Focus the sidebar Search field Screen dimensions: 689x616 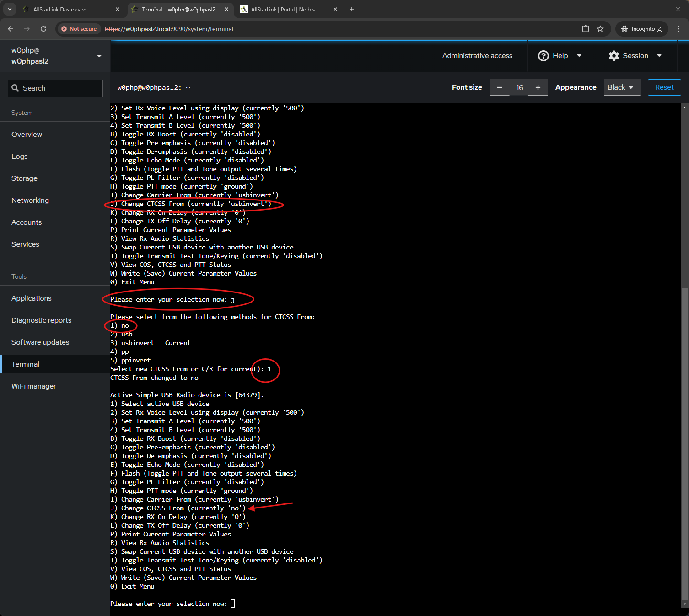tap(55, 88)
